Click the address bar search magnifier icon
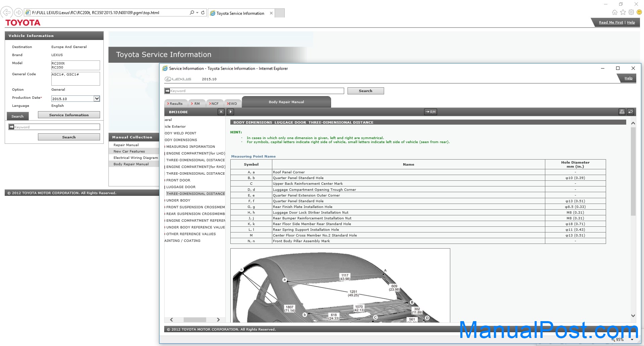 pos(192,12)
